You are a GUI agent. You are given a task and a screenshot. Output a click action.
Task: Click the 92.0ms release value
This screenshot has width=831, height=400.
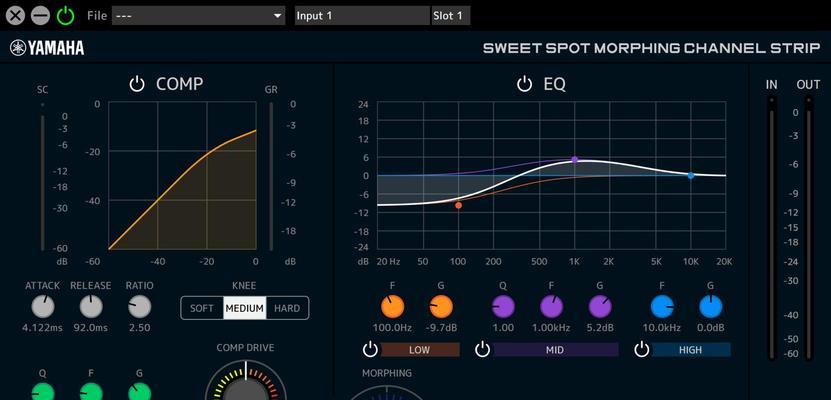[91, 328]
